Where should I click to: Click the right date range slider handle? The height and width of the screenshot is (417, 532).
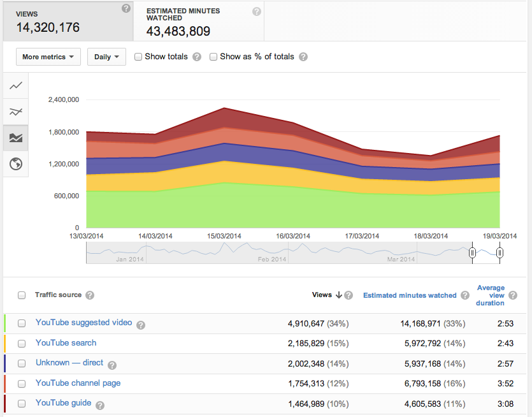click(500, 253)
